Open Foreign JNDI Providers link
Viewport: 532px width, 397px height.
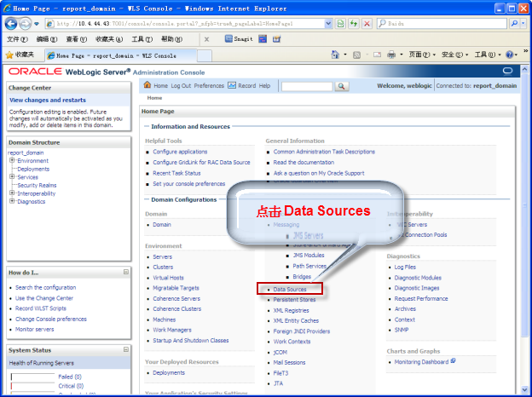click(302, 331)
